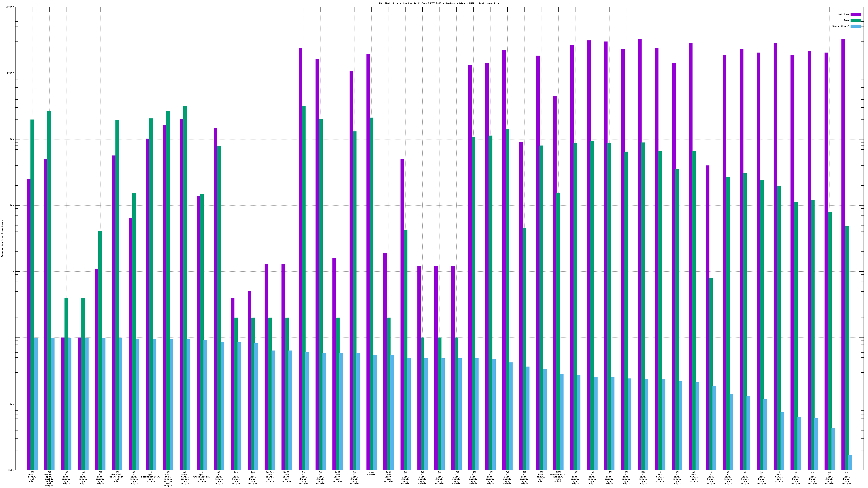Screen dimensions: 868x488
Task: Click the 0.01 y-axis tick label
Action: (11, 470)
